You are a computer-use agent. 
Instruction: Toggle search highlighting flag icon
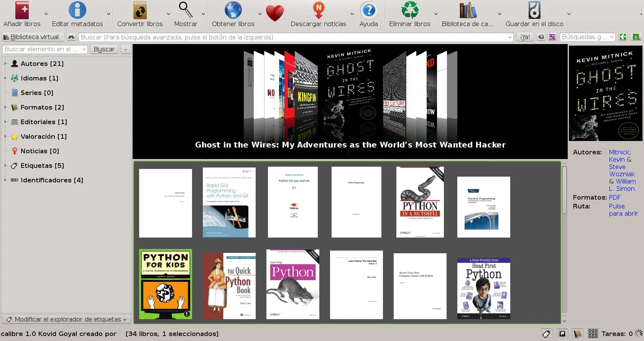pos(552,37)
